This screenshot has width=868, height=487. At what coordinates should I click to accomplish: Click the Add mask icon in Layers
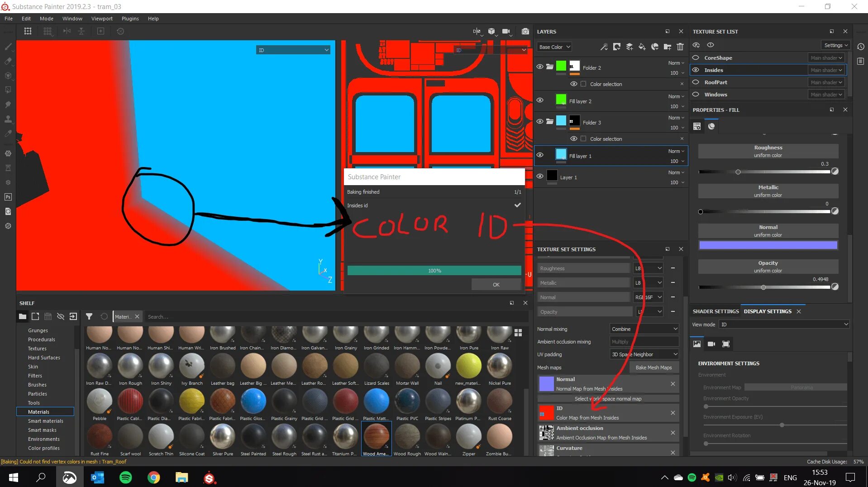pyautogui.click(x=617, y=47)
